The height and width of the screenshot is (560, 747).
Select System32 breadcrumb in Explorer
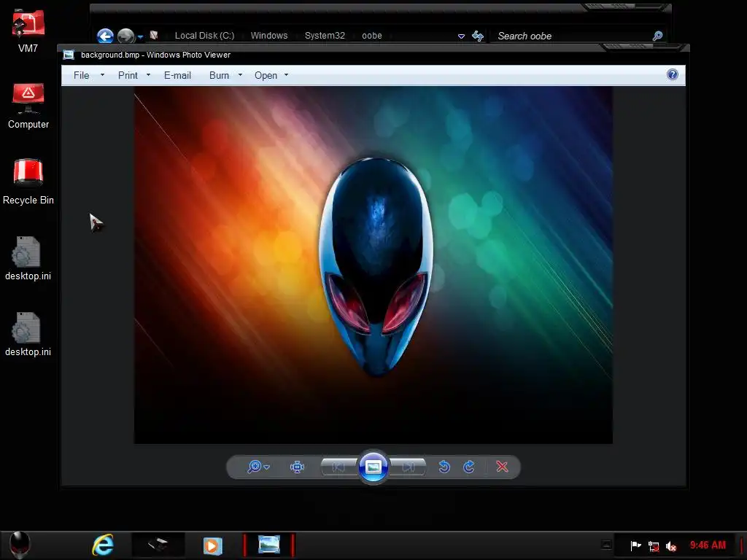coord(325,36)
